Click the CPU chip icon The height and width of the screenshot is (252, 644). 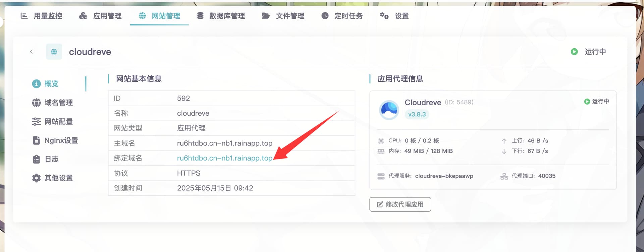pos(381,141)
